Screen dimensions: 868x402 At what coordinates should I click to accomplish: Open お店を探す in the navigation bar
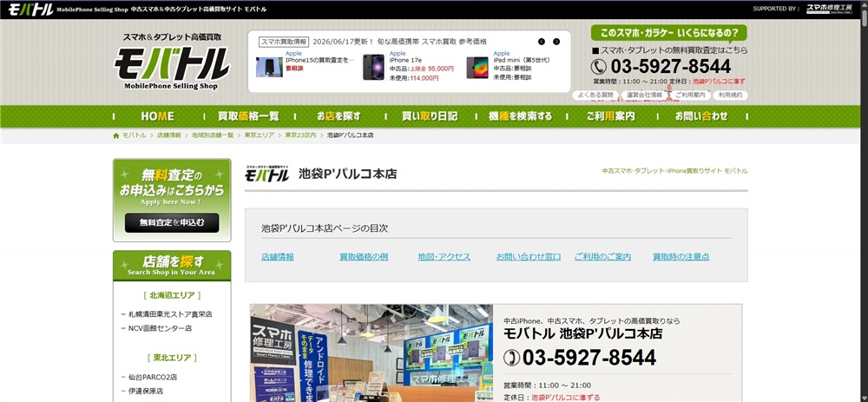[339, 116]
